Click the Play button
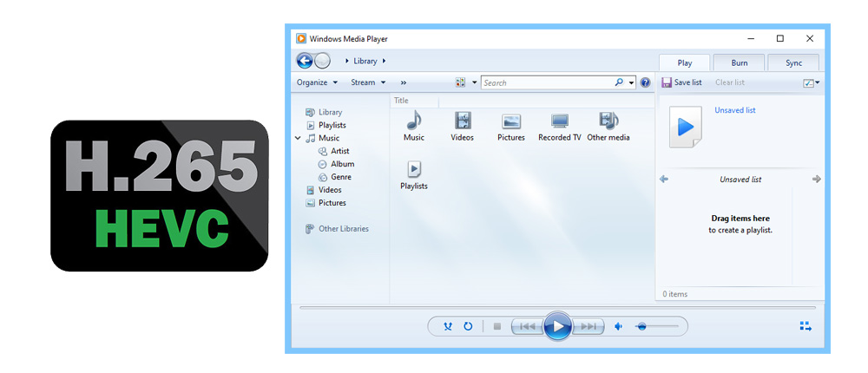868x373 pixels. 558,326
